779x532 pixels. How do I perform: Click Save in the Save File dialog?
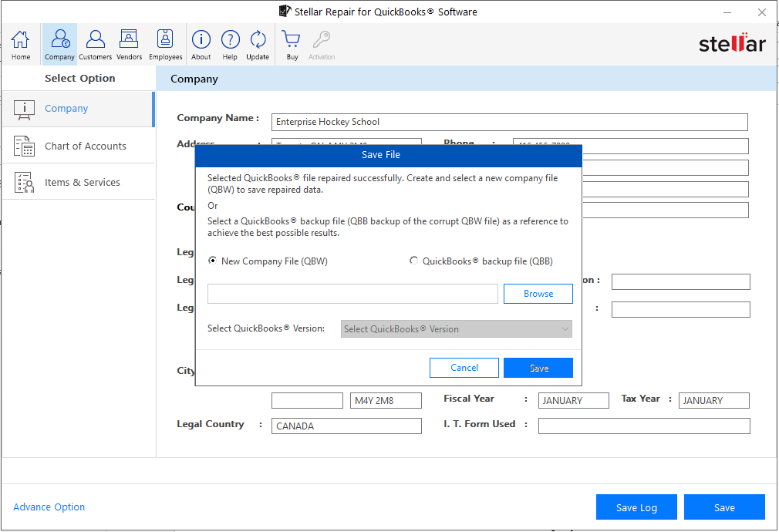click(x=538, y=368)
